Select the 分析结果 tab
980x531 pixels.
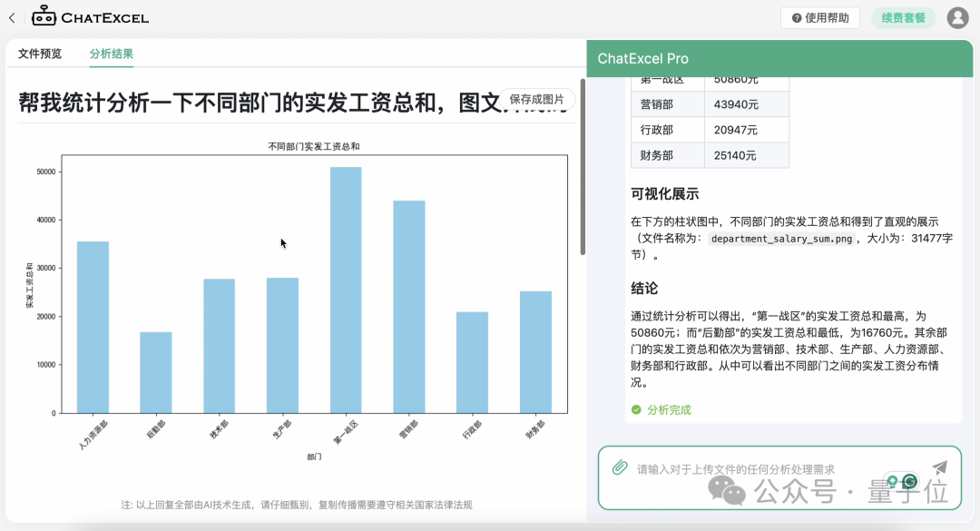pyautogui.click(x=112, y=54)
